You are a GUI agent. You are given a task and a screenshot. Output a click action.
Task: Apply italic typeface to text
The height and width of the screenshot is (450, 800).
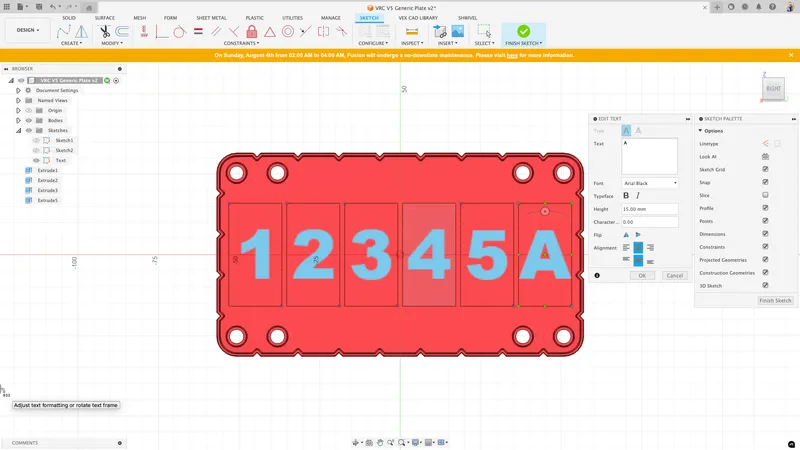coord(638,196)
